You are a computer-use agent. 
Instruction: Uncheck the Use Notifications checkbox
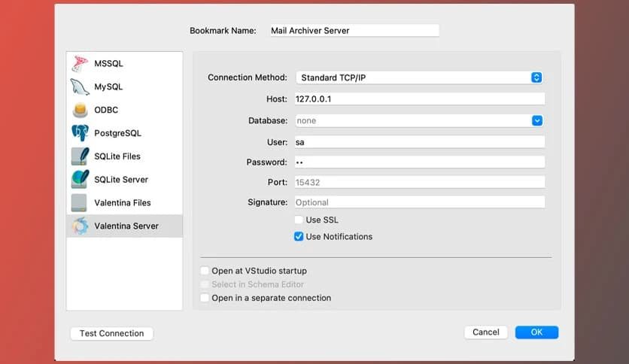pos(299,237)
